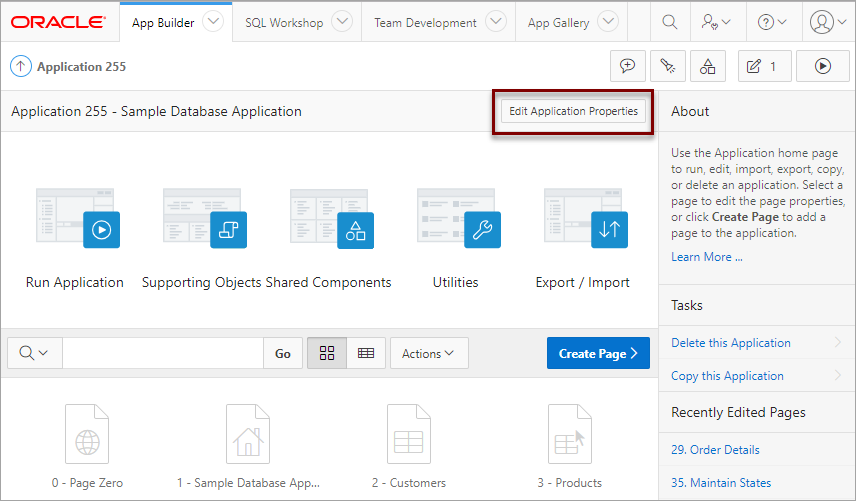Click the 3 - Products label
Viewport: 856px width, 501px height.
click(x=569, y=483)
